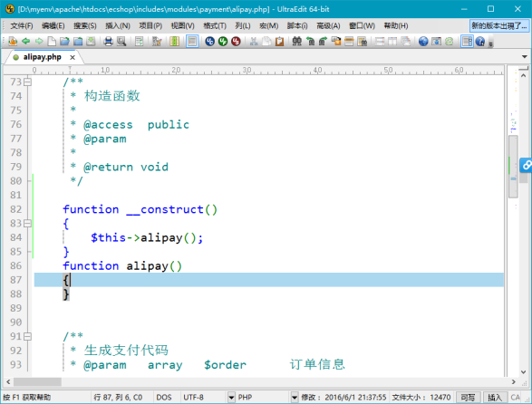Open the PHP syntax highlighting dropdown
The width and height of the screenshot is (532, 404).
coord(295,397)
